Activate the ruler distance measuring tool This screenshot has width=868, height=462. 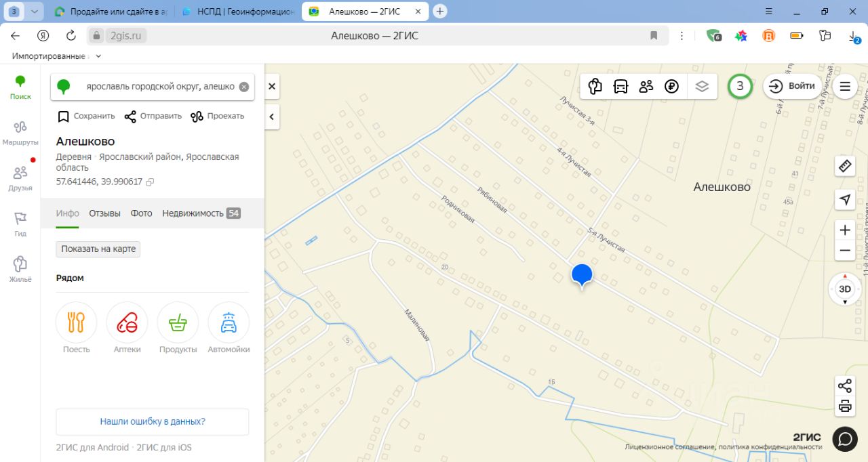845,166
